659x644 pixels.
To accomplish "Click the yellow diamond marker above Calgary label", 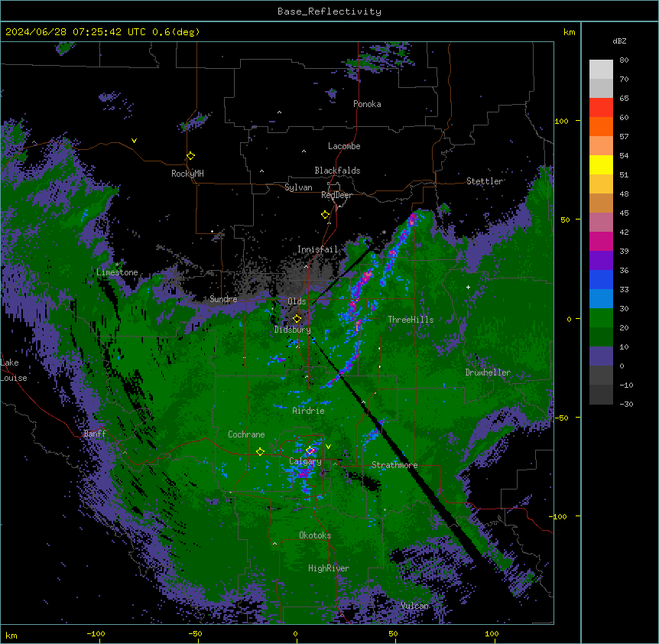I will 310,450.
